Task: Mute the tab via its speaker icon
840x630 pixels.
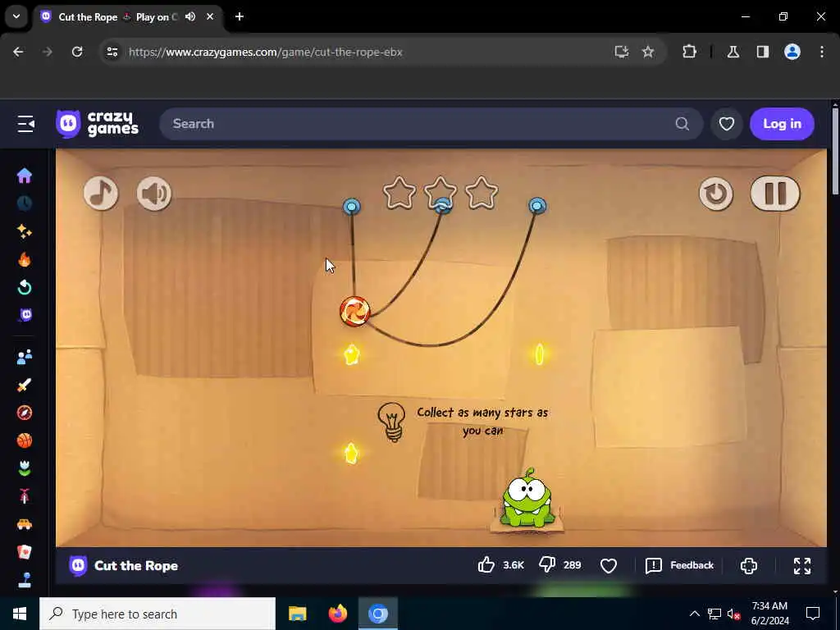Action: [x=190, y=16]
